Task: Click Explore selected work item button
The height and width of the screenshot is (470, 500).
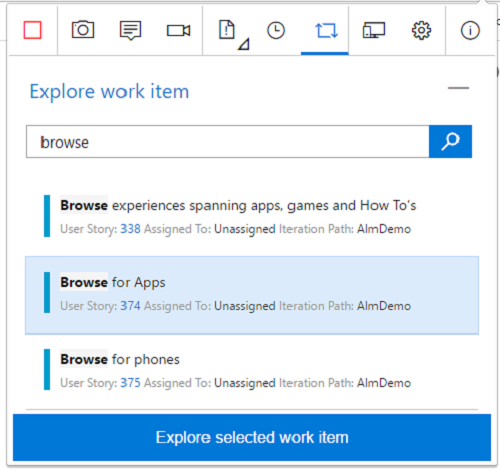Action: [252, 437]
